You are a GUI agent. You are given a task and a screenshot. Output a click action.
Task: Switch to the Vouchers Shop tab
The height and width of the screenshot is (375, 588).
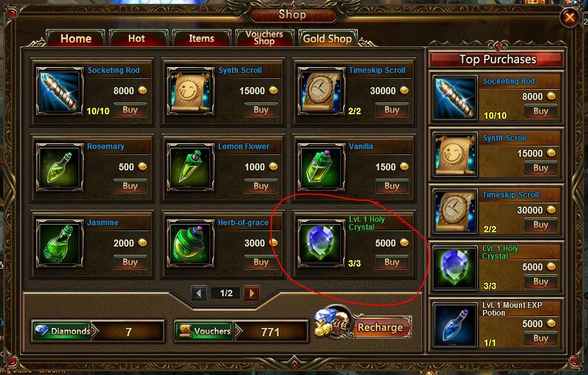click(264, 38)
